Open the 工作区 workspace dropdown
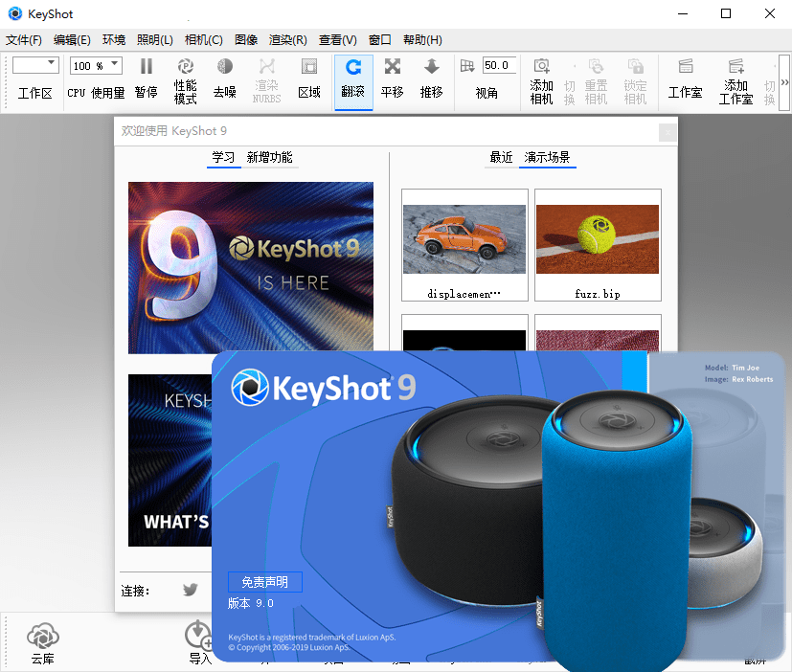792x672 pixels. 35,65
